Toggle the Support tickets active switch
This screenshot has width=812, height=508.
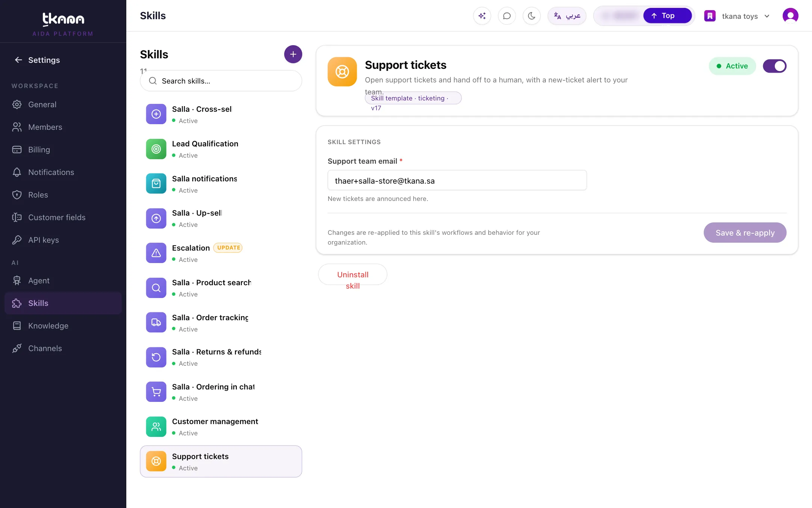pyautogui.click(x=774, y=66)
